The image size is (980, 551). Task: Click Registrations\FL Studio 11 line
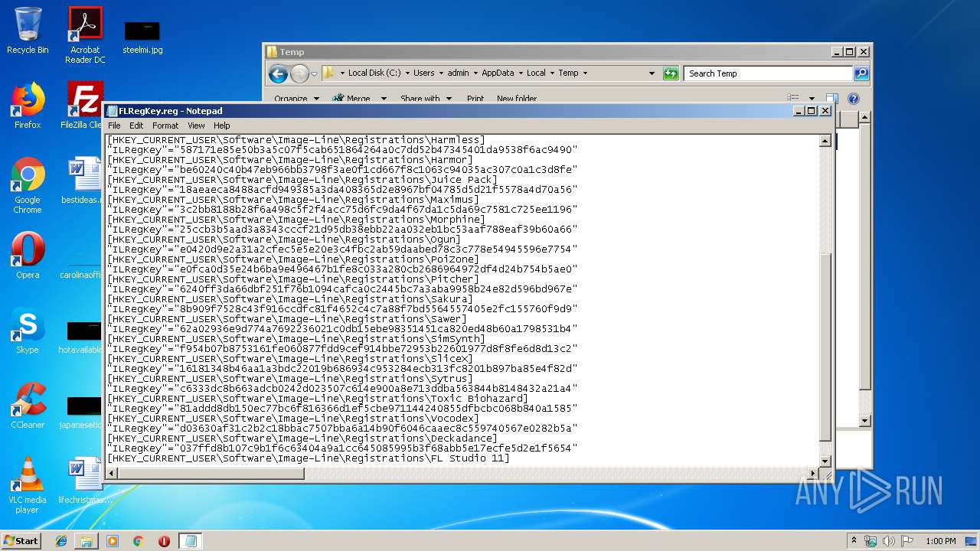[x=308, y=458]
